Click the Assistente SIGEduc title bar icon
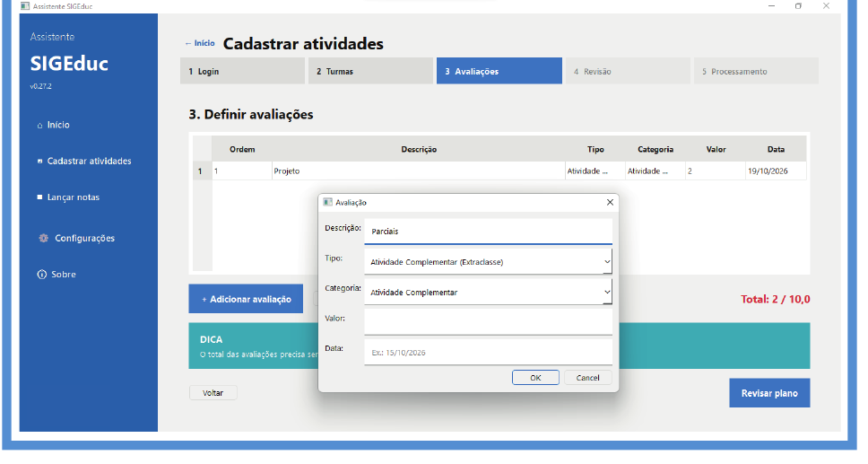The image size is (868, 464). click(25, 6)
